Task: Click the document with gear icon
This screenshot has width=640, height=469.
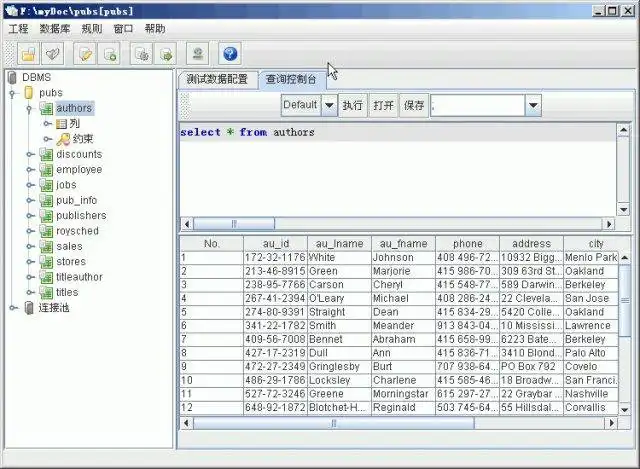Action: [142, 53]
